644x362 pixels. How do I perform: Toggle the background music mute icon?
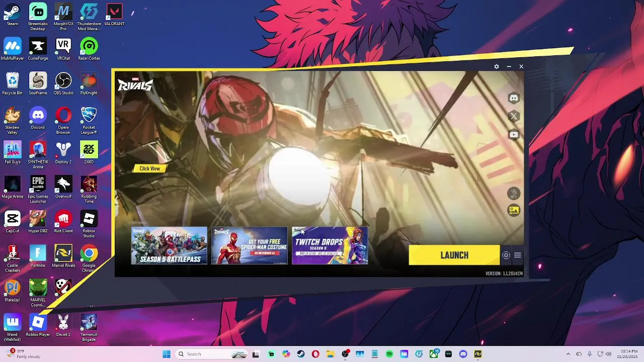tap(514, 193)
